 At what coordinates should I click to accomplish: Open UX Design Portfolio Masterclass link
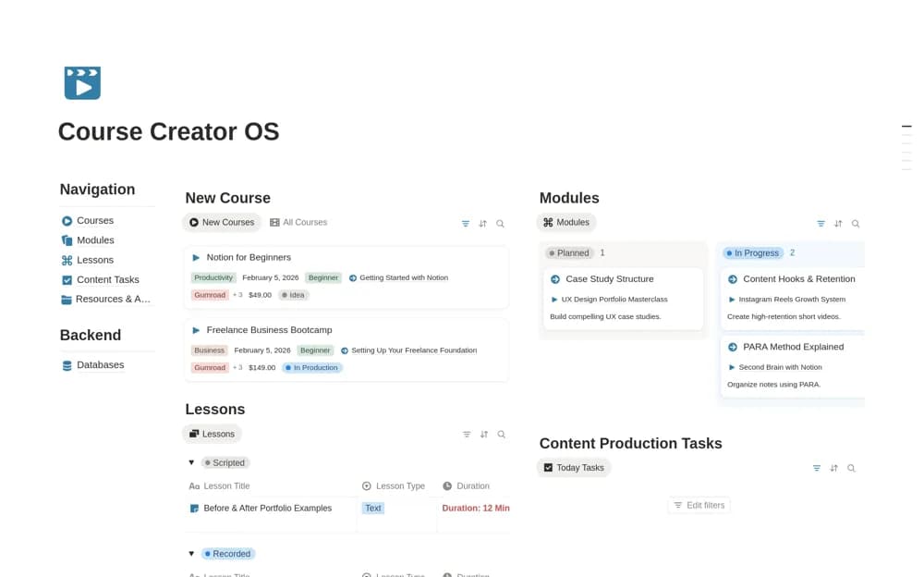(x=609, y=300)
